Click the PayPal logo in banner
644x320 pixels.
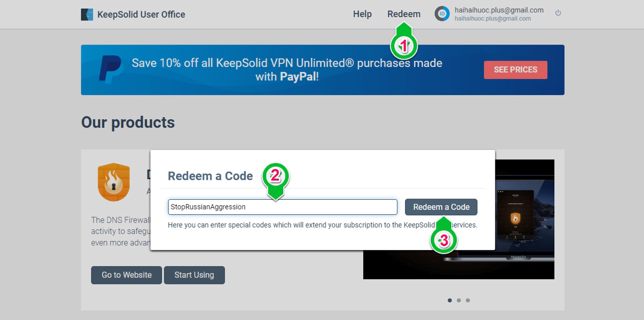click(x=110, y=70)
